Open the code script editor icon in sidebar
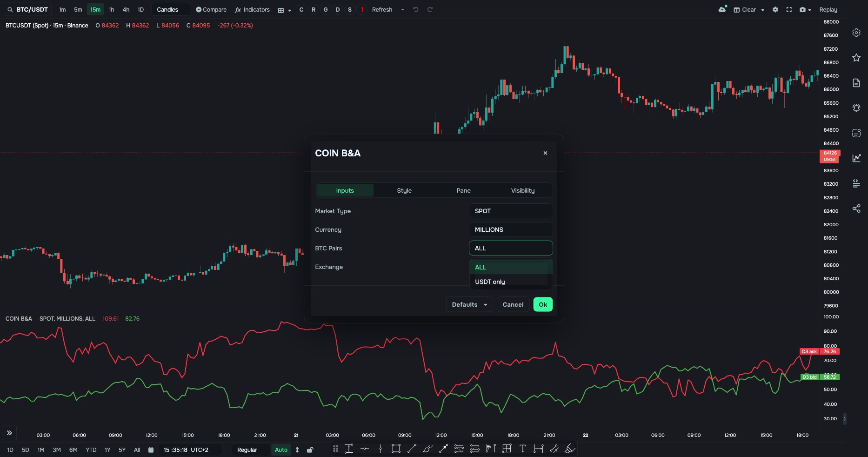This screenshot has width=868, height=457. (x=856, y=183)
